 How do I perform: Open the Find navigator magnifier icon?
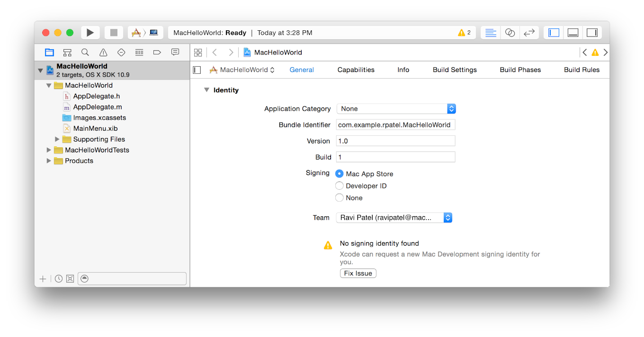click(85, 53)
